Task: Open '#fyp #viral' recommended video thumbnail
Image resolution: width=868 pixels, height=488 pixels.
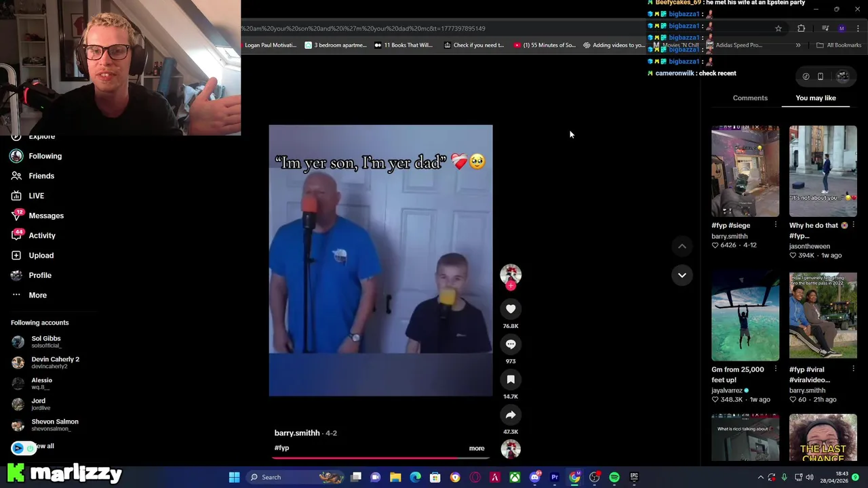Action: click(x=823, y=315)
